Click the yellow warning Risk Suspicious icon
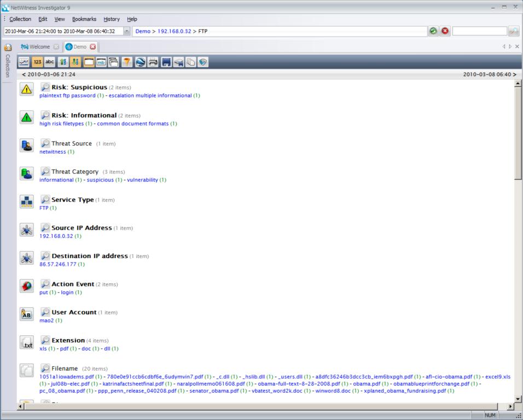The image size is (523, 420). 27,89
